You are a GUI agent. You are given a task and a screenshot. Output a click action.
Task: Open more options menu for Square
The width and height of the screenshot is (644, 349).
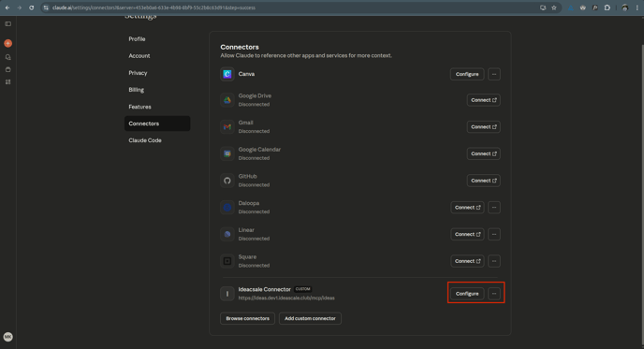[494, 261]
